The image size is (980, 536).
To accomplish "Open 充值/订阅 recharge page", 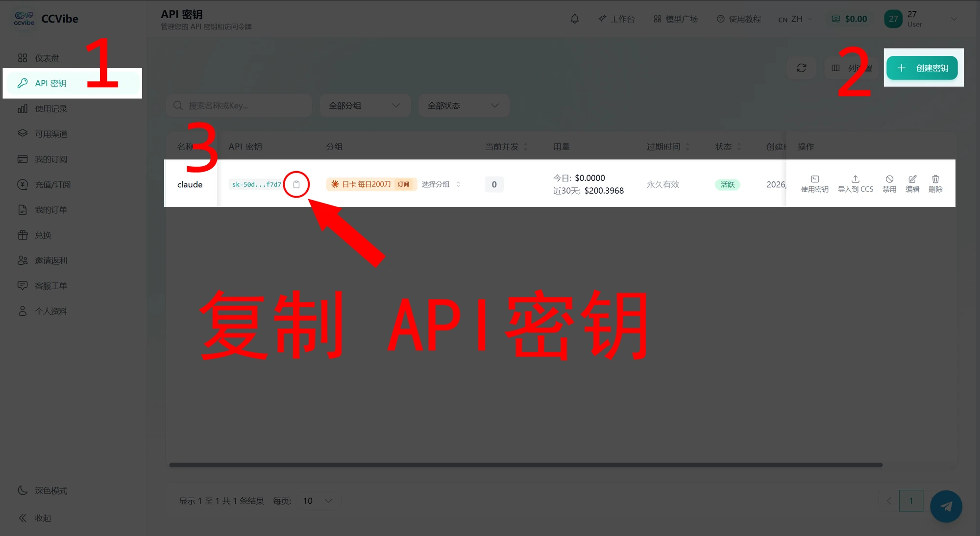I will [72, 185].
